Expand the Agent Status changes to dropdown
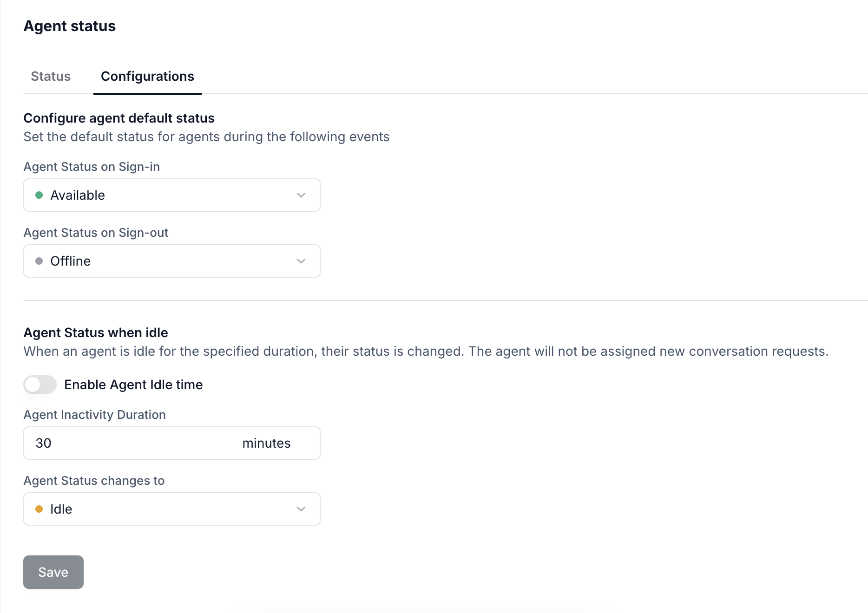 (x=172, y=509)
